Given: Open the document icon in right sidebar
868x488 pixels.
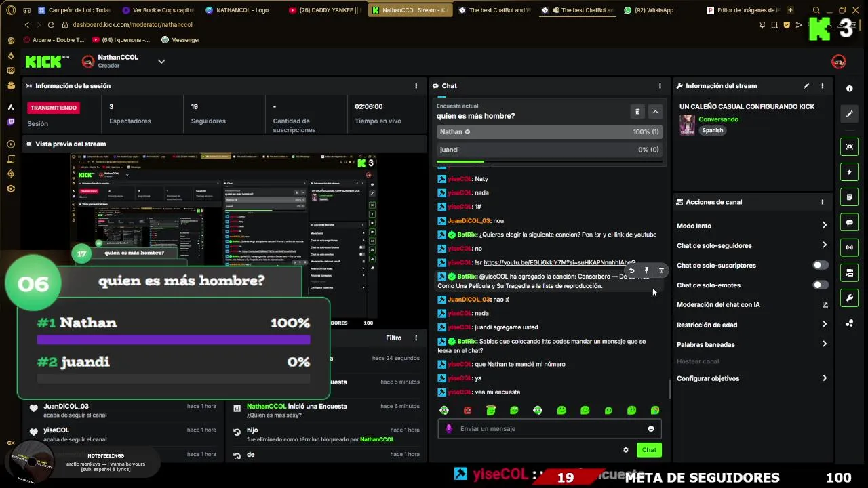Looking at the screenshot, I should (849, 197).
